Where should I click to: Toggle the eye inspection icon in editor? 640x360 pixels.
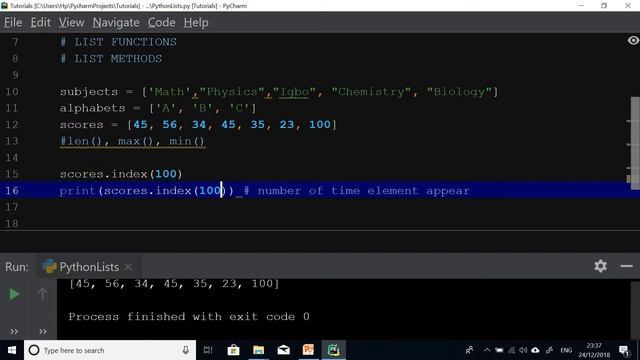[633, 40]
